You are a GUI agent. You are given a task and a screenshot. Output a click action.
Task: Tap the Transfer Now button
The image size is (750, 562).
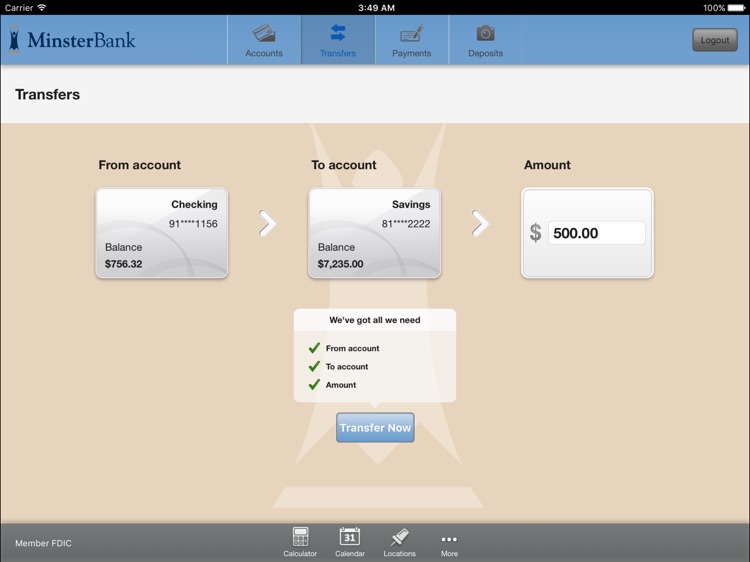click(375, 428)
